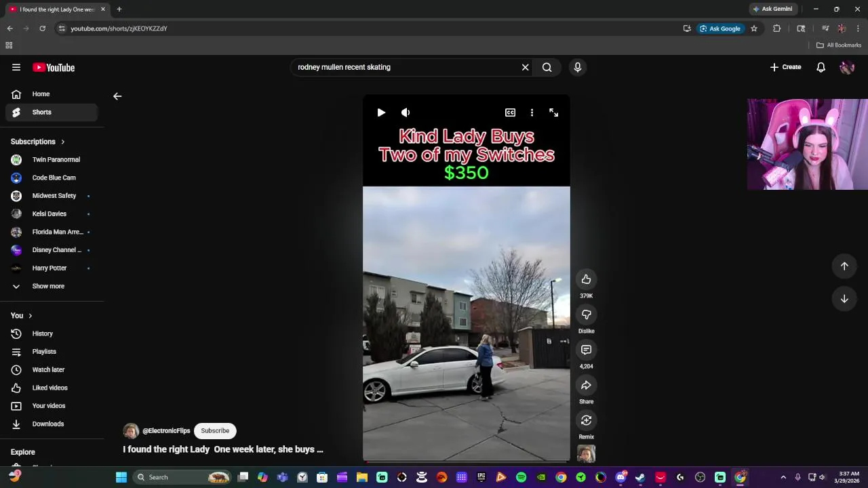This screenshot has width=868, height=488.
Task: Enter fullscreen on the Short
Action: 553,113
